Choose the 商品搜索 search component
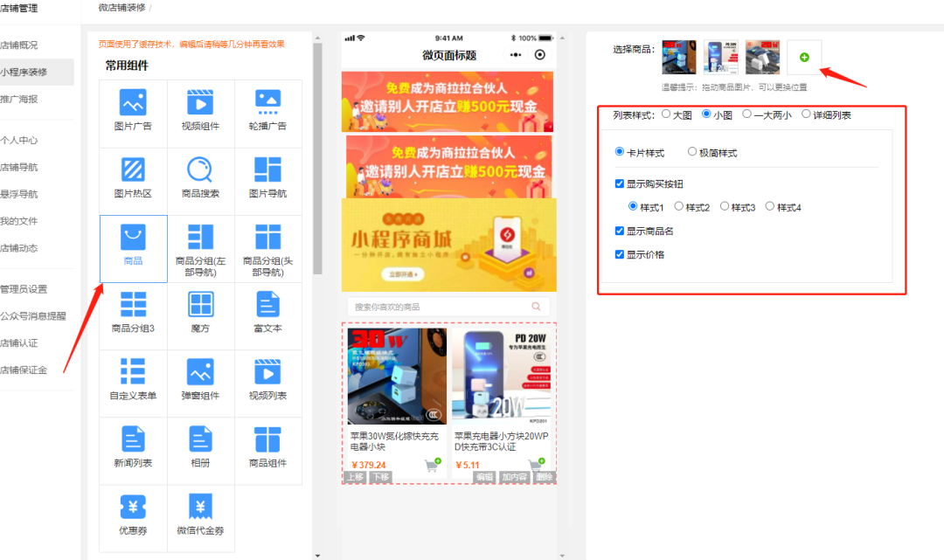The image size is (944, 560). coord(200,180)
